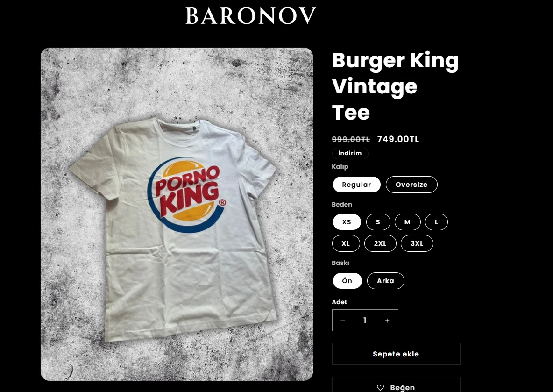Choose size 2XL
Image resolution: width=553 pixels, height=392 pixels.
(x=380, y=243)
